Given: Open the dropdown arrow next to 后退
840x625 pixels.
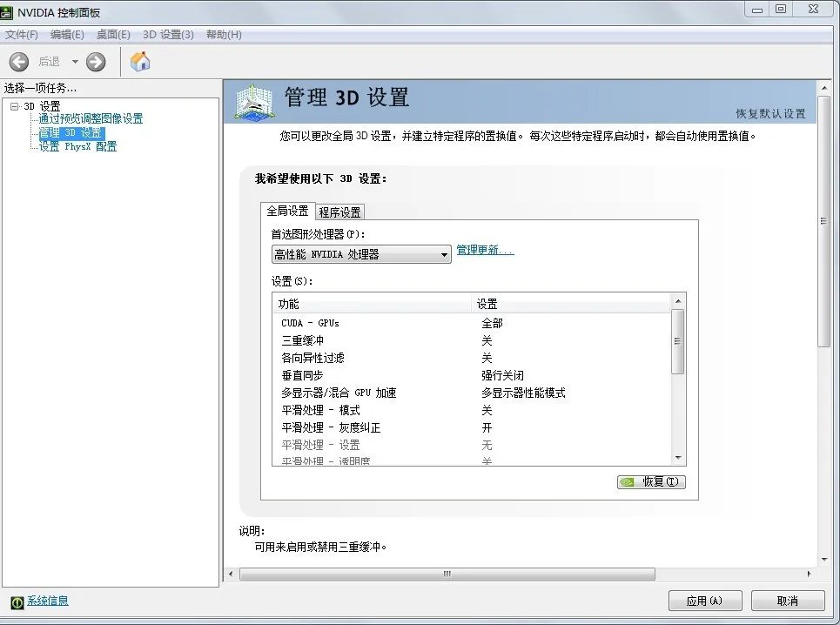Looking at the screenshot, I should [73, 62].
